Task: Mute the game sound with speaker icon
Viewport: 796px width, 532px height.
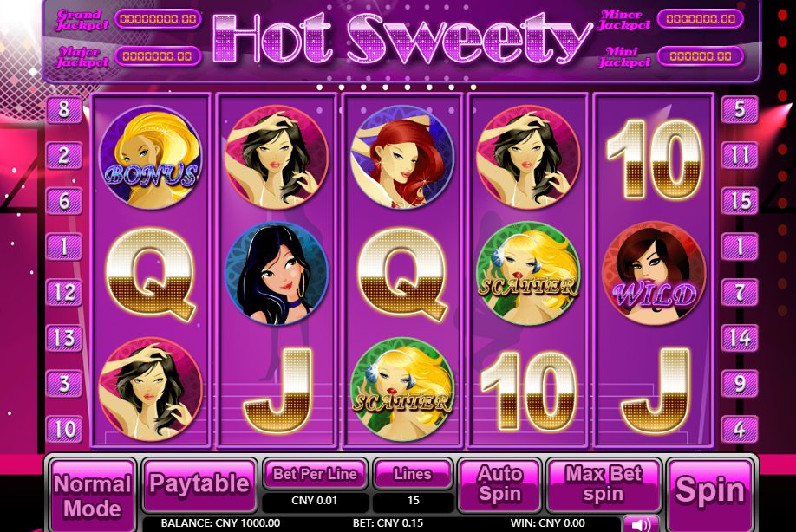Action: click(x=641, y=524)
